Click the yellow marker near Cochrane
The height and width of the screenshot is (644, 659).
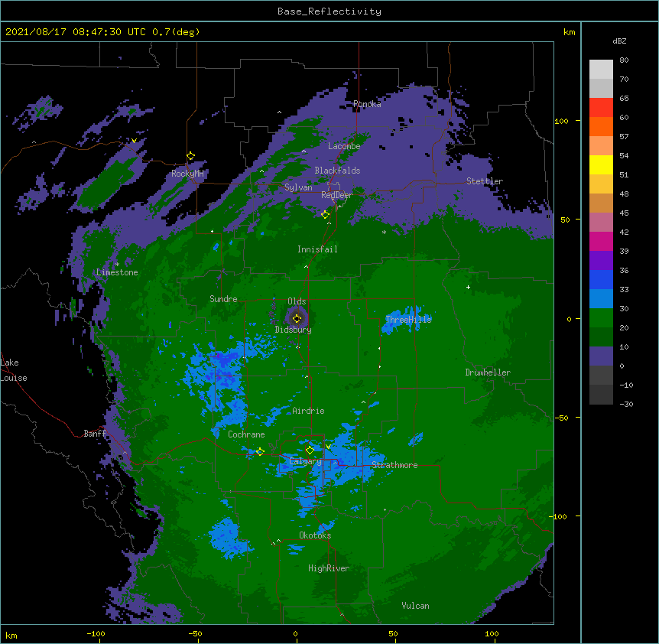pos(260,452)
